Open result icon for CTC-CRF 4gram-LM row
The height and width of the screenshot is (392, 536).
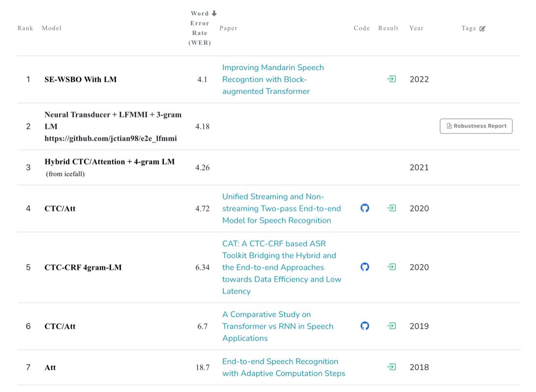pos(391,267)
